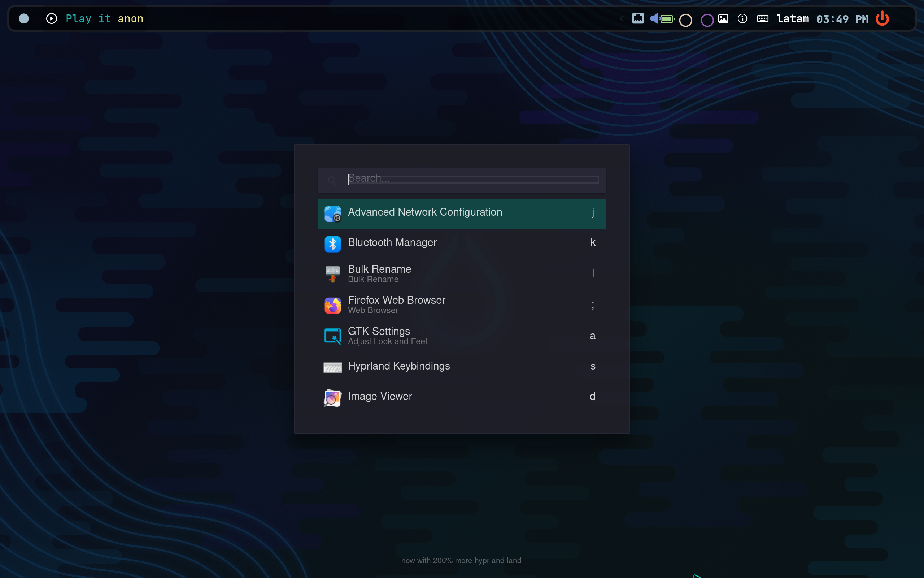Click the Hyprland Keybindings keyboard icon

[x=332, y=368]
